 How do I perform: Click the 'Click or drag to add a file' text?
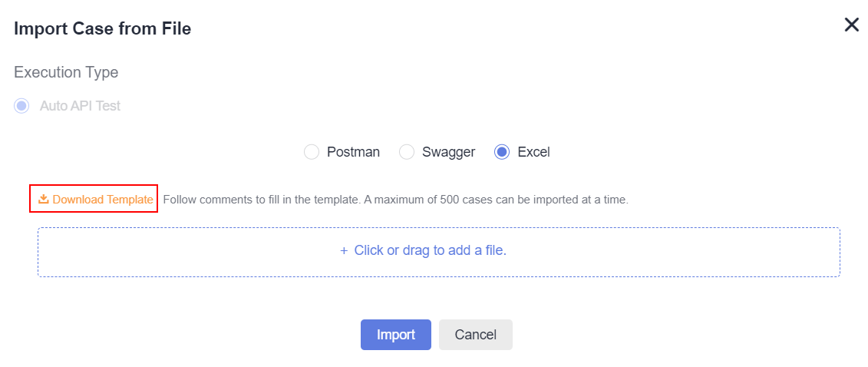coord(431,250)
